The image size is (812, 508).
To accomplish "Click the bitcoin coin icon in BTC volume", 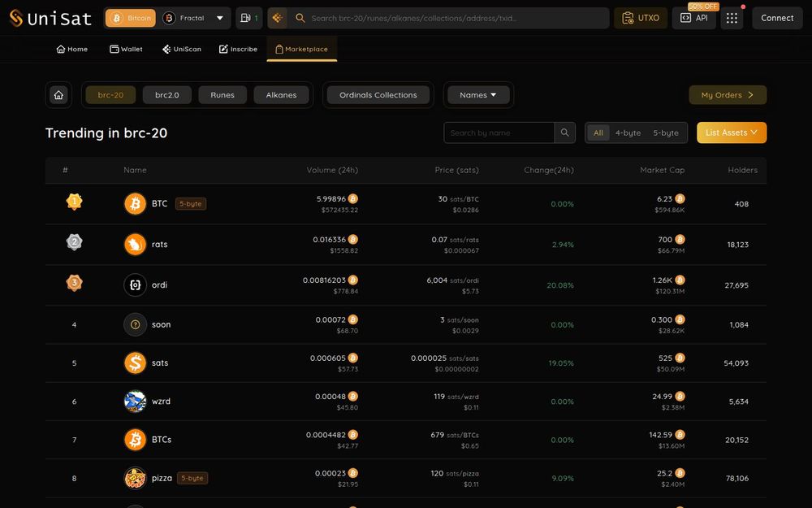I will [x=353, y=198].
